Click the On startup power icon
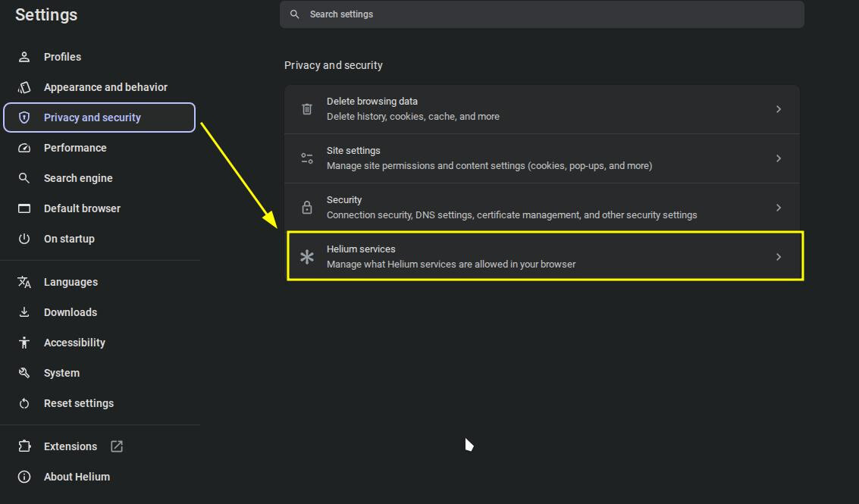859x504 pixels. click(x=24, y=239)
